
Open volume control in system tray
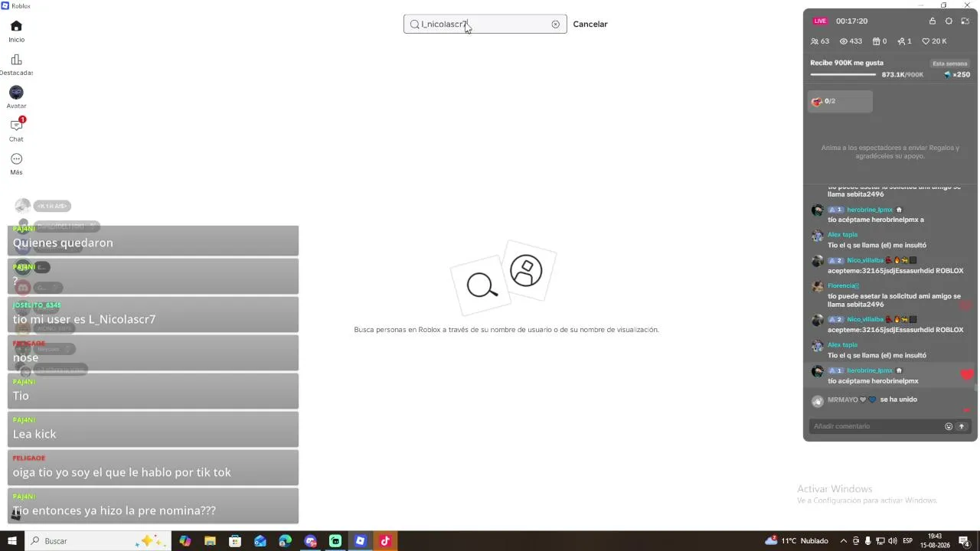893,541
